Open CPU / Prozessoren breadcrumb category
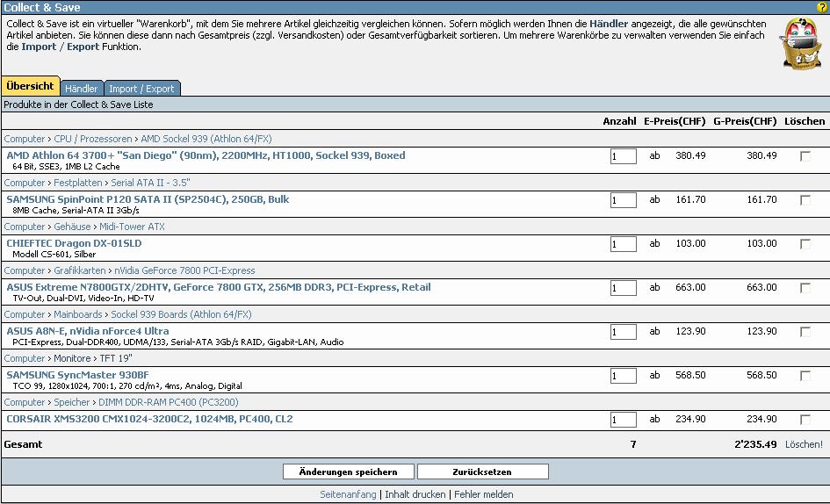Image resolution: width=830 pixels, height=504 pixels. tap(93, 139)
